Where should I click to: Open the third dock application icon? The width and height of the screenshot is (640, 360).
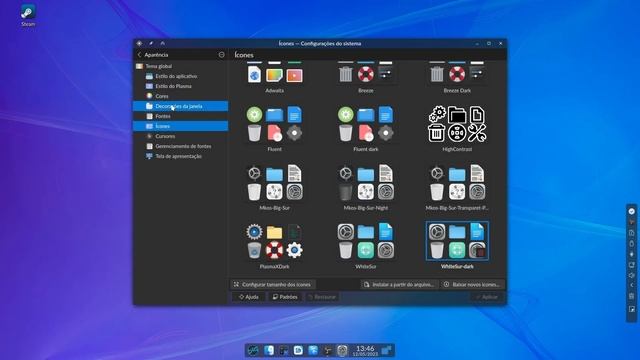(284, 350)
